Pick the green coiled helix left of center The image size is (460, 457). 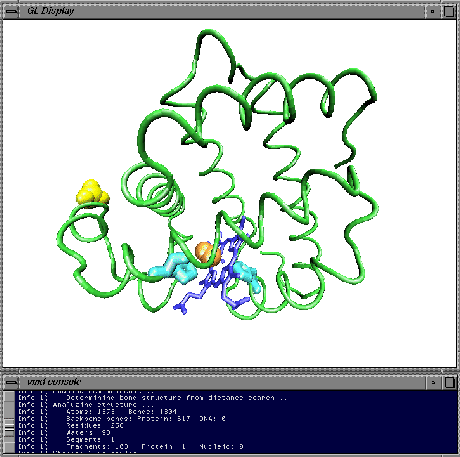tap(153, 190)
